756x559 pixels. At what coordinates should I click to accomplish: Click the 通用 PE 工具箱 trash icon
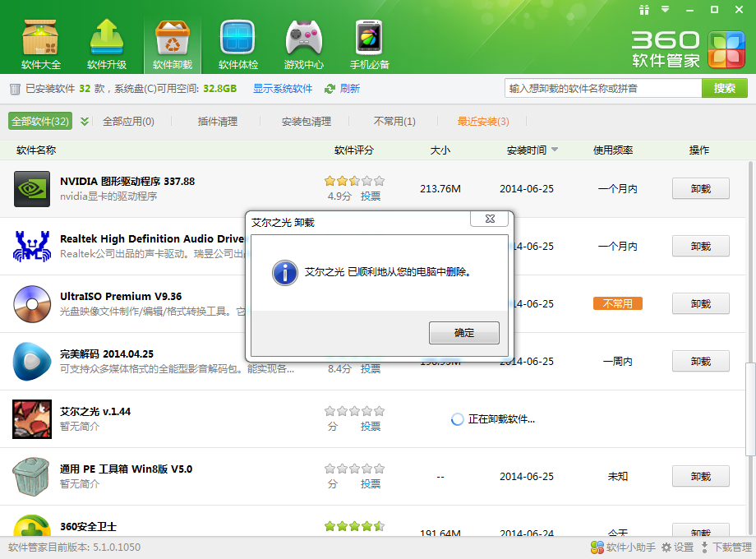(32, 477)
